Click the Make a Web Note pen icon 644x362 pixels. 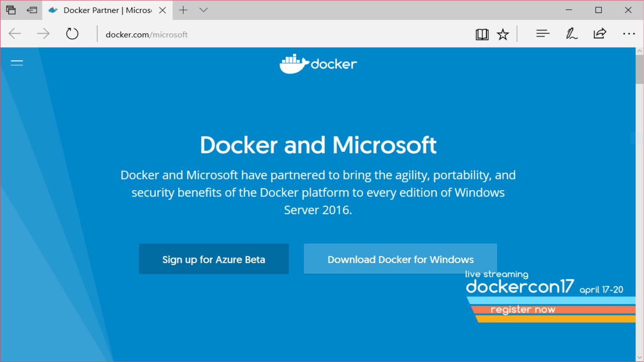pos(572,34)
